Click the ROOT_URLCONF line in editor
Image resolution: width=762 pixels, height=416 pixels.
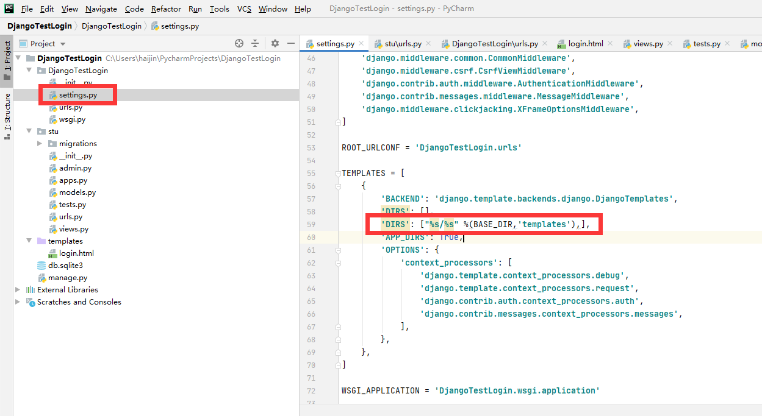(431, 148)
